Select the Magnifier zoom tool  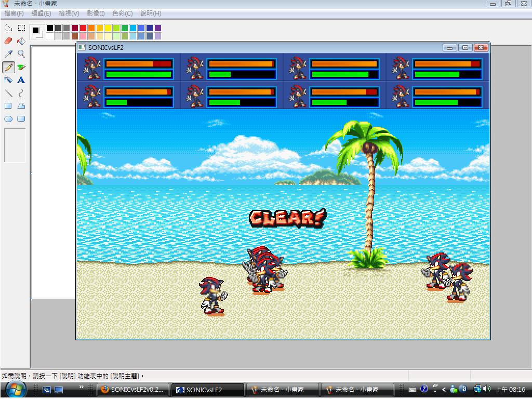(x=21, y=54)
